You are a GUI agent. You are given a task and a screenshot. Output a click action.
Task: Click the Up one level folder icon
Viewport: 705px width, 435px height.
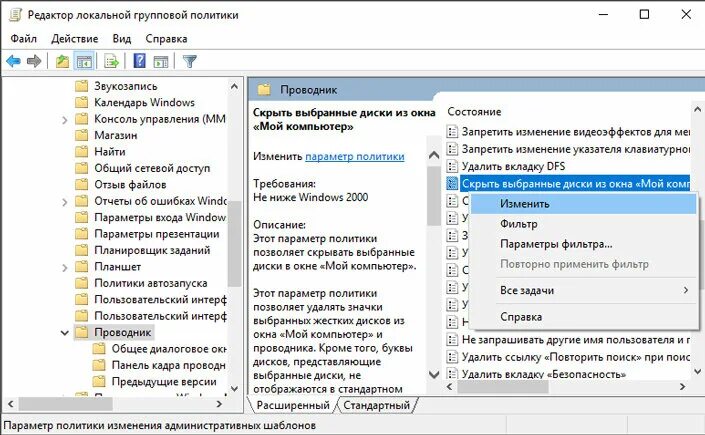pos(62,61)
